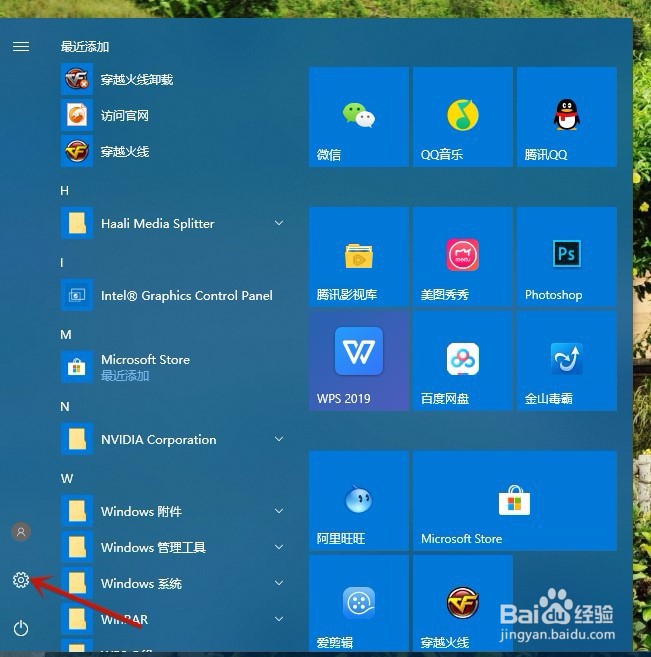Launch 穿越火线卸载 from recently added
651x657 pixels.
pos(174,79)
